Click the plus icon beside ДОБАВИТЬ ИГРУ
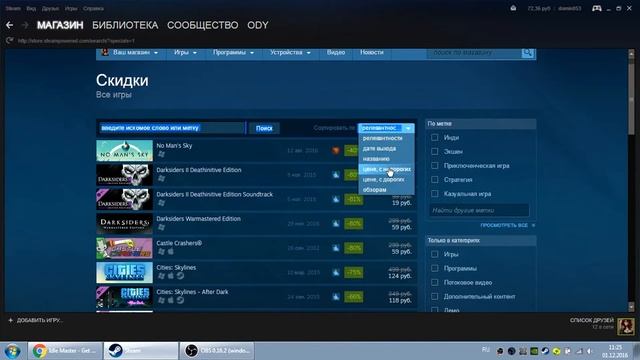The height and width of the screenshot is (360, 640). coord(11,320)
